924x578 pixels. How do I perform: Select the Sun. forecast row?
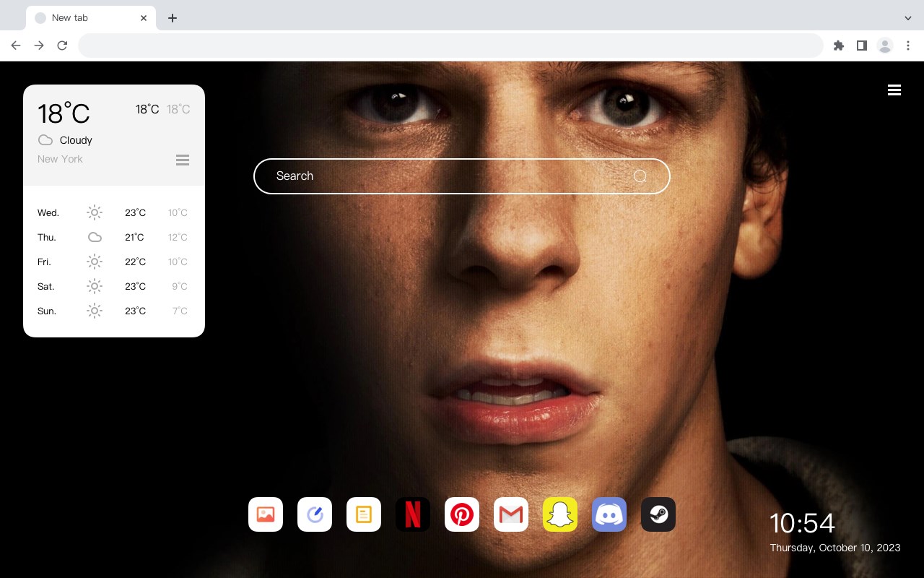point(114,311)
